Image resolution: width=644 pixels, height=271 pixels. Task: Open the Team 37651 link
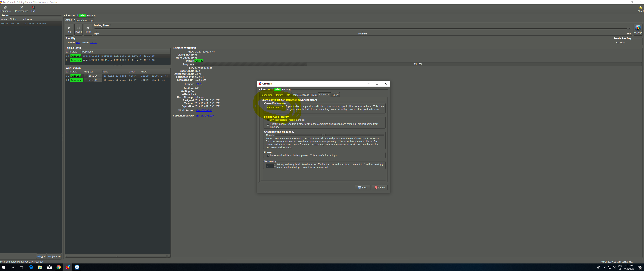click(93, 43)
